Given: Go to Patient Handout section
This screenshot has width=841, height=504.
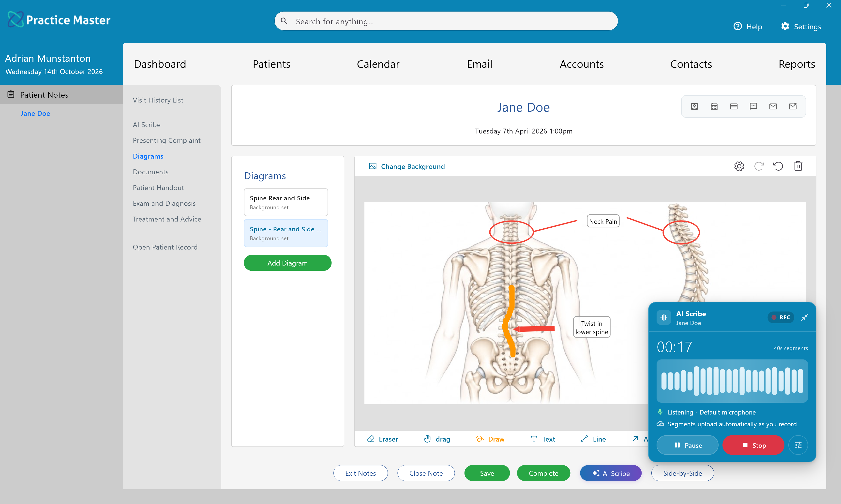Looking at the screenshot, I should pos(158,188).
